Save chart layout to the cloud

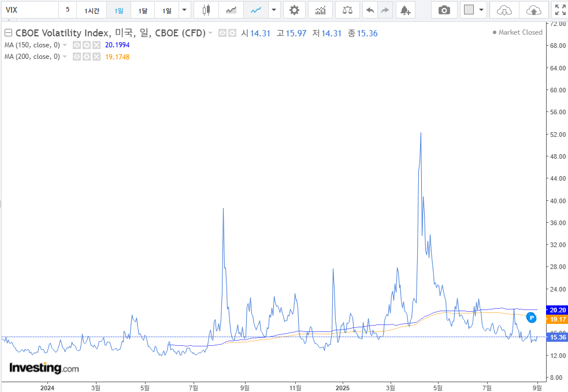(x=533, y=10)
